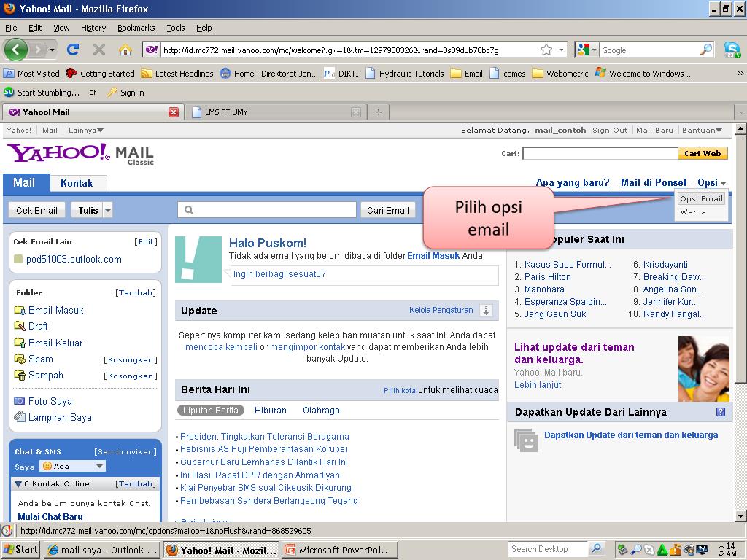
Task: Click the Search Desktop magnifier button
Action: [x=596, y=548]
